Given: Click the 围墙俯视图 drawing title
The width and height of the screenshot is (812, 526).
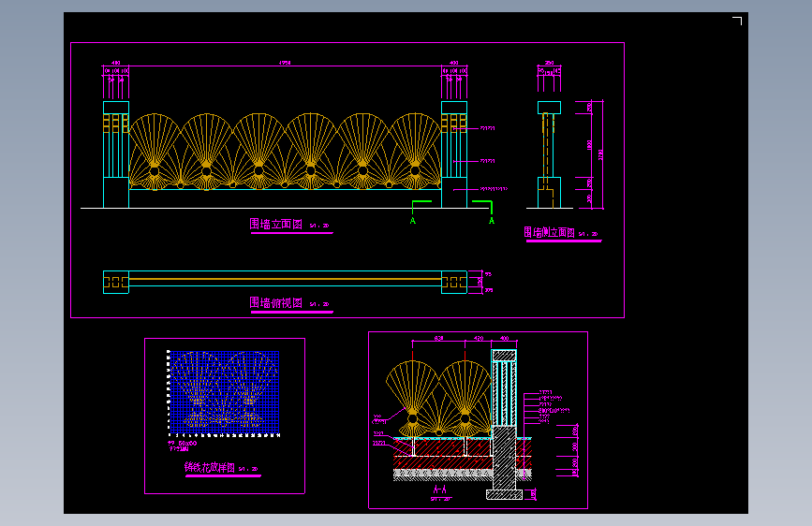Looking at the screenshot, I should point(276,303).
